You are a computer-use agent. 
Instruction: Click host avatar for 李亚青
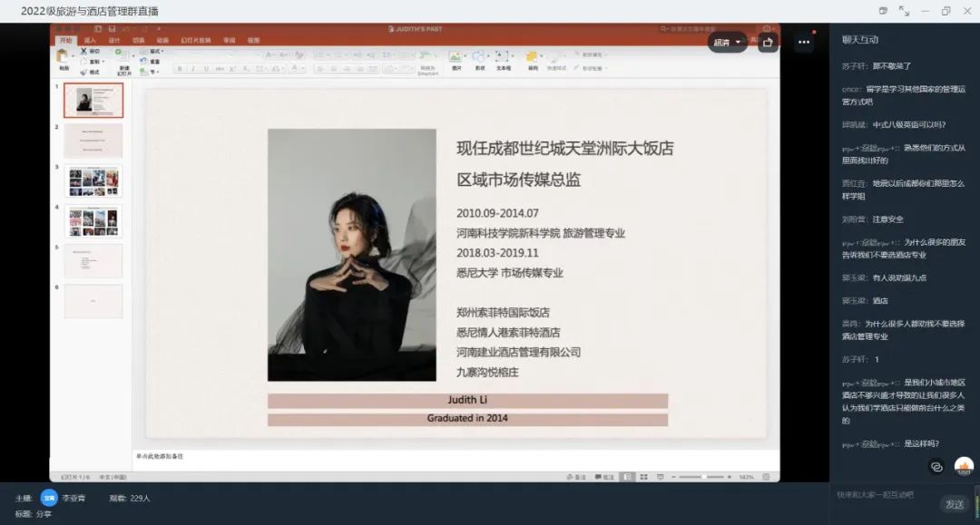tap(49, 498)
